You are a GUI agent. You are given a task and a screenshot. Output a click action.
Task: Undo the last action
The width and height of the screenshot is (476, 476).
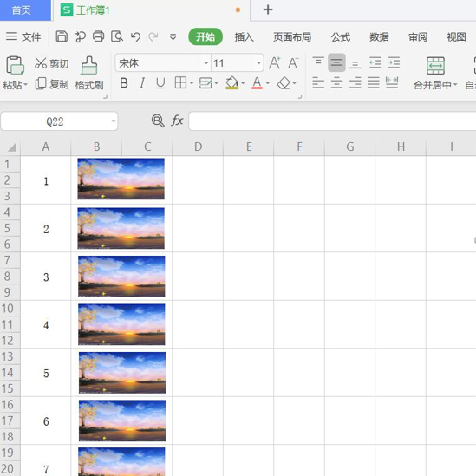click(135, 36)
